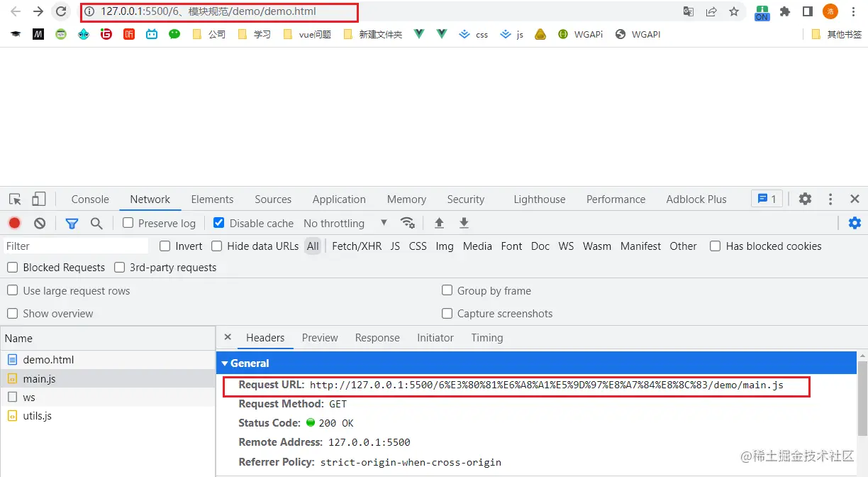This screenshot has width=868, height=477.
Task: Clear the network log
Action: click(x=40, y=223)
